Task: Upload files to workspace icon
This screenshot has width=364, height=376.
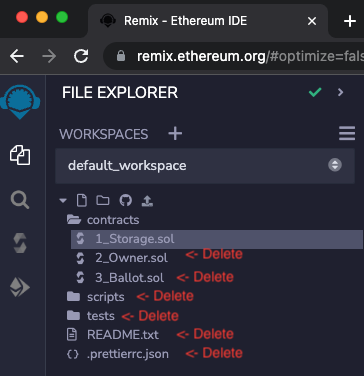Action: tap(147, 201)
